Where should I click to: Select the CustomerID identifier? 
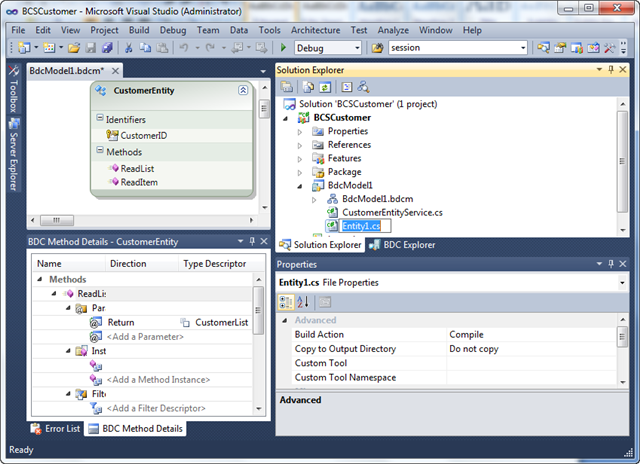[143, 135]
